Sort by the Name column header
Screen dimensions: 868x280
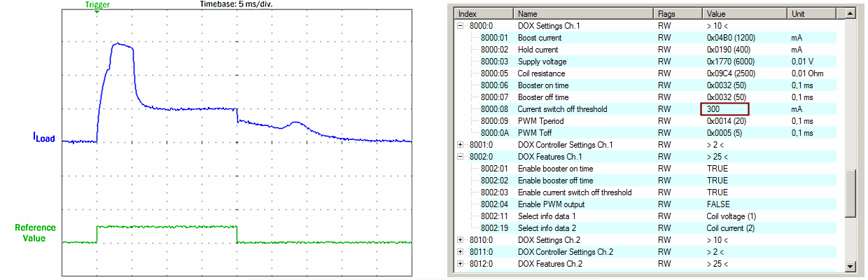[584, 14]
